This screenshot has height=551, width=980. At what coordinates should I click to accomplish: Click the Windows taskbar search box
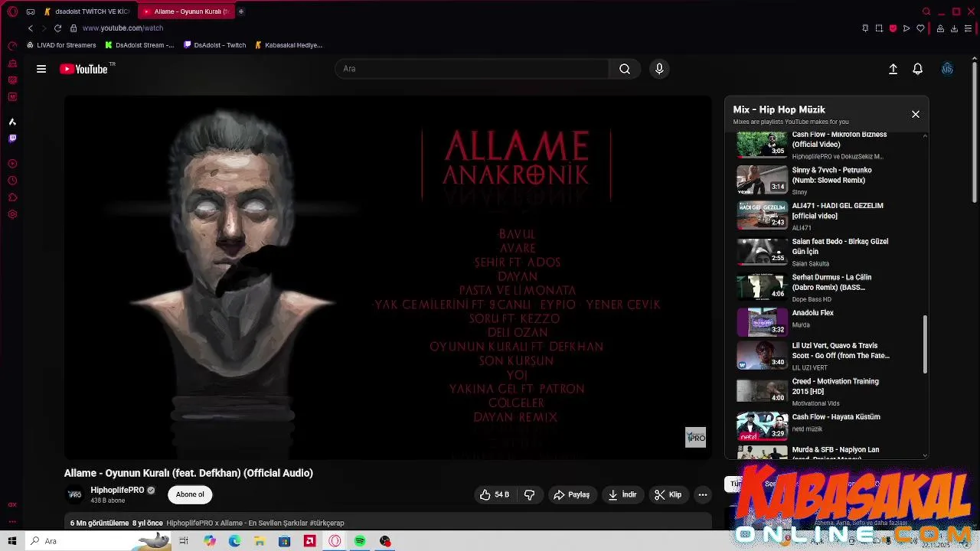[x=98, y=541]
